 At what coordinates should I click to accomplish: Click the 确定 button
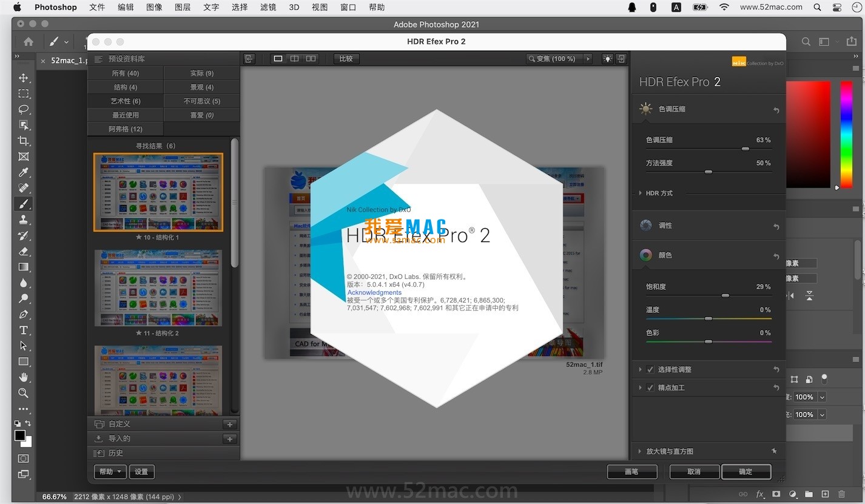click(746, 472)
